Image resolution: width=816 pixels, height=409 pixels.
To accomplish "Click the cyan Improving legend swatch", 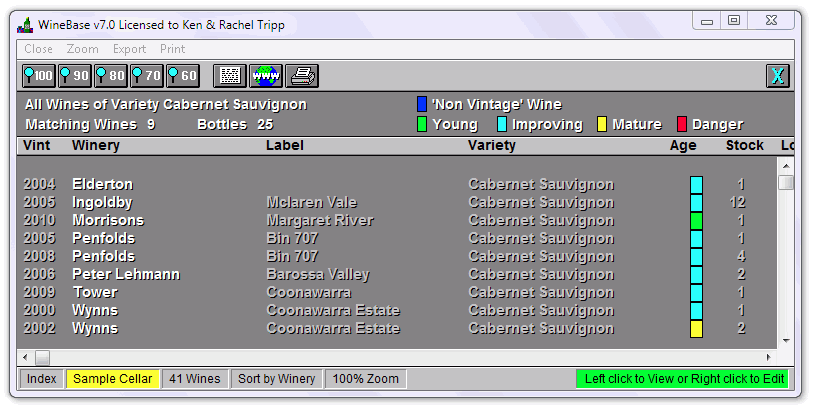I will tap(502, 124).
